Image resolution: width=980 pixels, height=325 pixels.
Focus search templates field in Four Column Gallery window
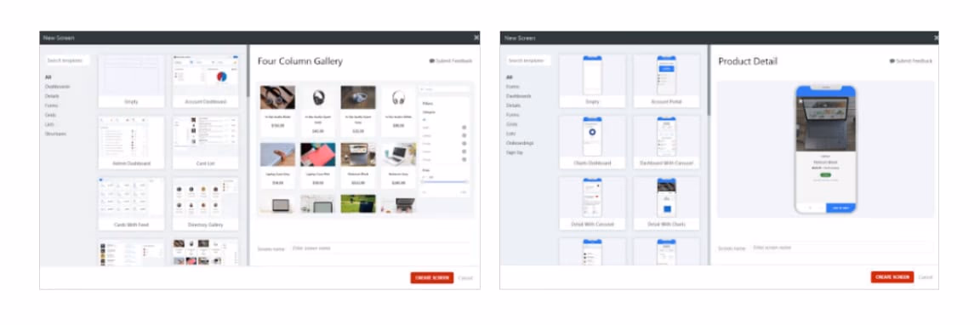point(67,60)
